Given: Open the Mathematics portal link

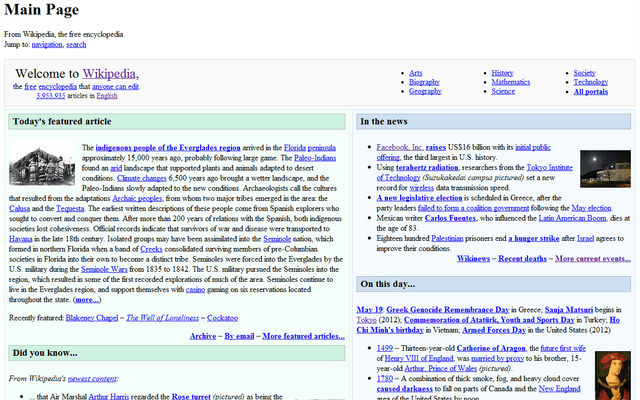Looking at the screenshot, I should coord(511,82).
